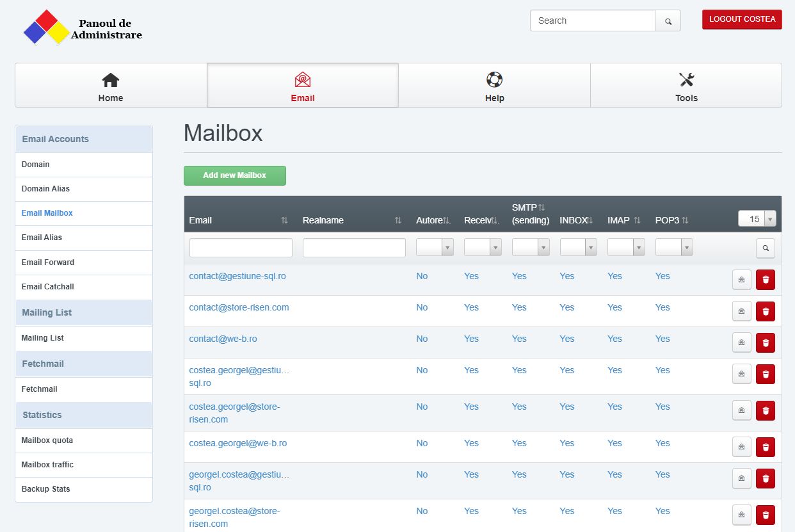
Task: Click filter search icon in table
Action: (765, 248)
